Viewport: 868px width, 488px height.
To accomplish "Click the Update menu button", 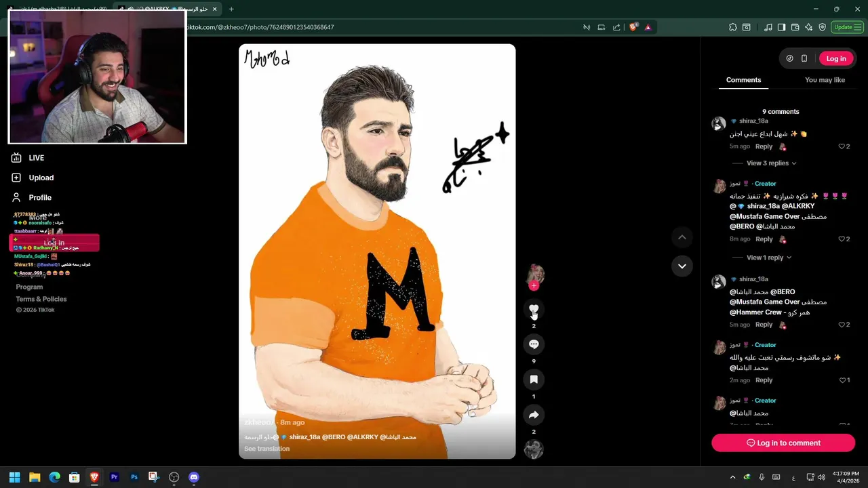I will click(x=848, y=27).
